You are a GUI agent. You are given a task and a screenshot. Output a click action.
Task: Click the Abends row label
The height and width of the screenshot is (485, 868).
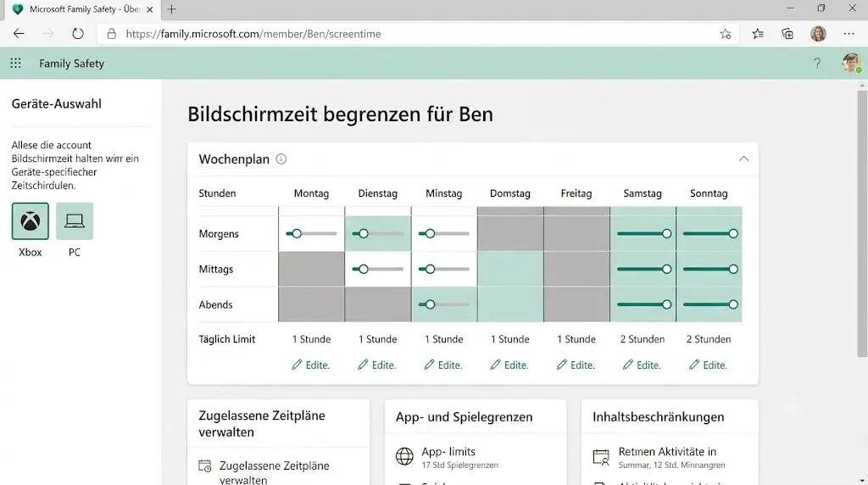pyautogui.click(x=215, y=304)
